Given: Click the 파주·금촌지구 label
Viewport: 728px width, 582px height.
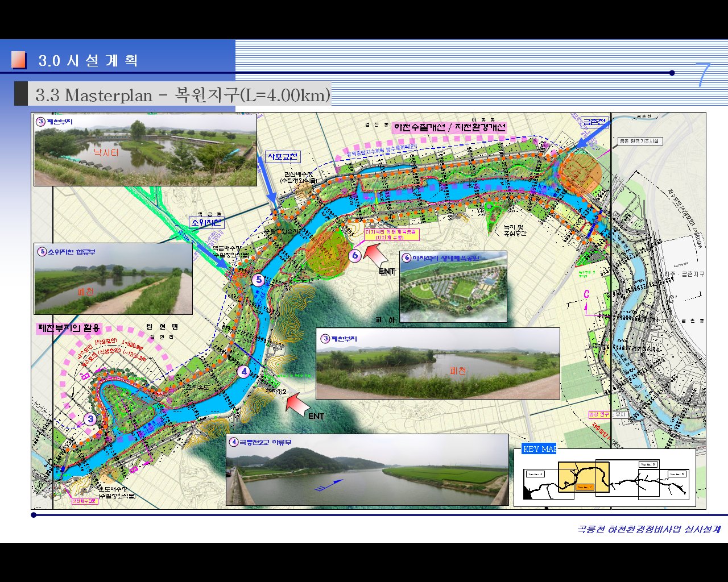Looking at the screenshot, I should (x=685, y=274).
